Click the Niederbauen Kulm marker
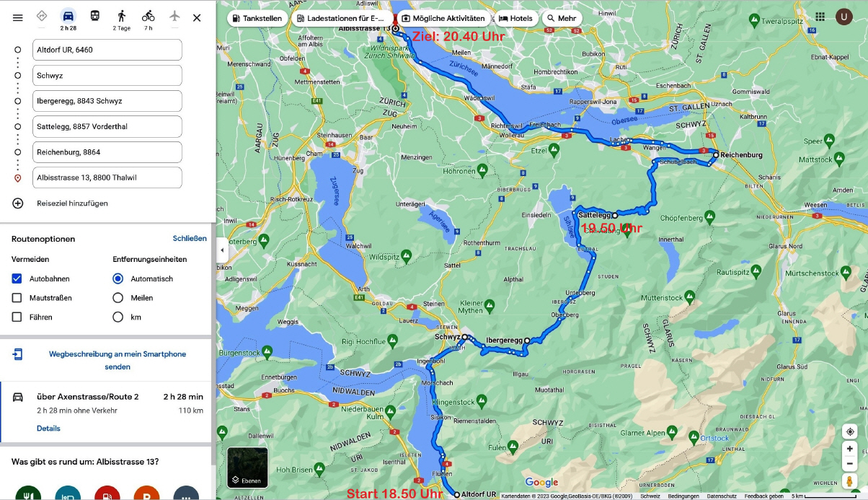Viewport: 868px width, 500px height. pos(390,411)
